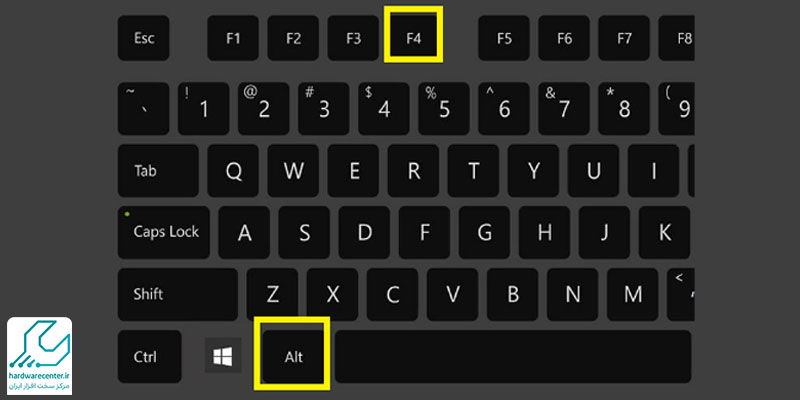Viewport: 800px width, 400px height.
Task: Toggle the Caps Lock key
Action: coord(164,232)
